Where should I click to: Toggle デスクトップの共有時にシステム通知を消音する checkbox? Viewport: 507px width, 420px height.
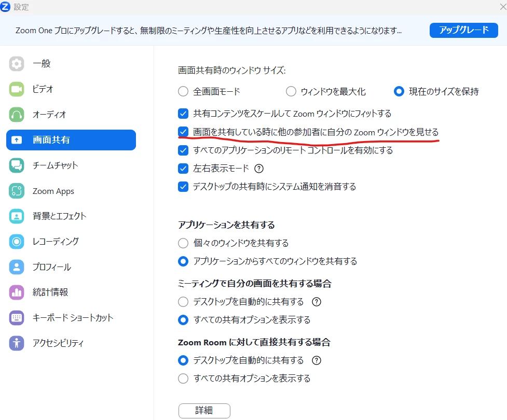183,187
